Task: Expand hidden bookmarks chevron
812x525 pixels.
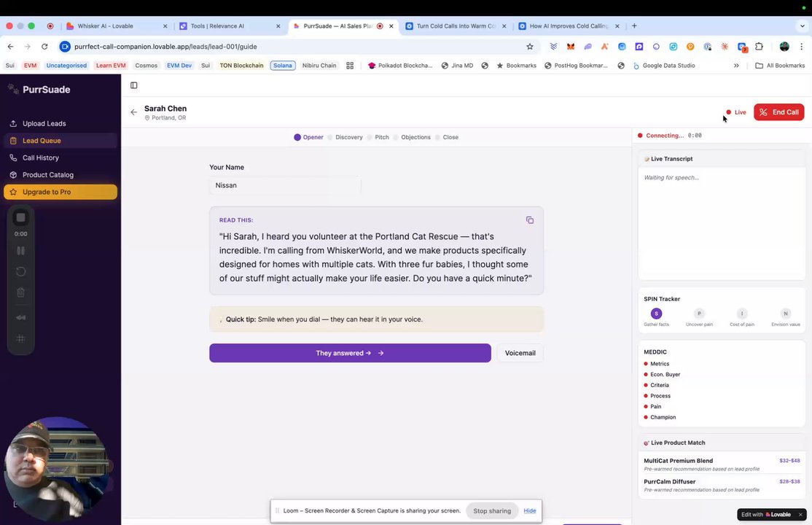Action: click(x=736, y=66)
